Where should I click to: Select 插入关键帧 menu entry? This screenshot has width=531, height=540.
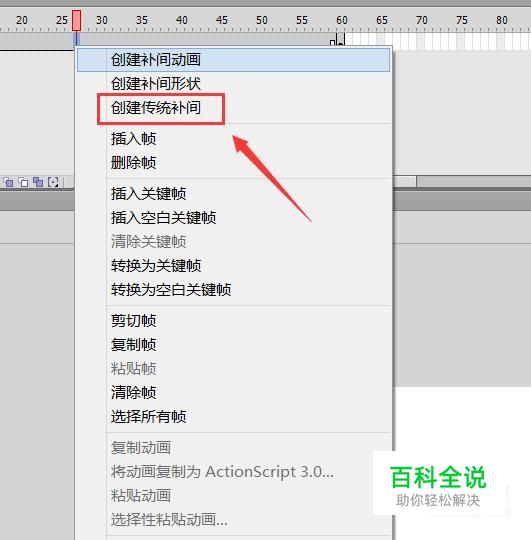233,194
